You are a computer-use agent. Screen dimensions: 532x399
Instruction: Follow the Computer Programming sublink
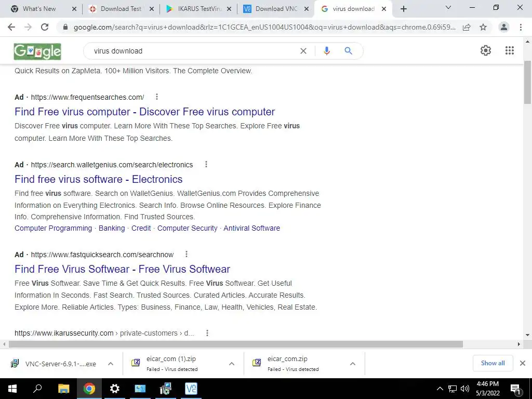(x=54, y=228)
